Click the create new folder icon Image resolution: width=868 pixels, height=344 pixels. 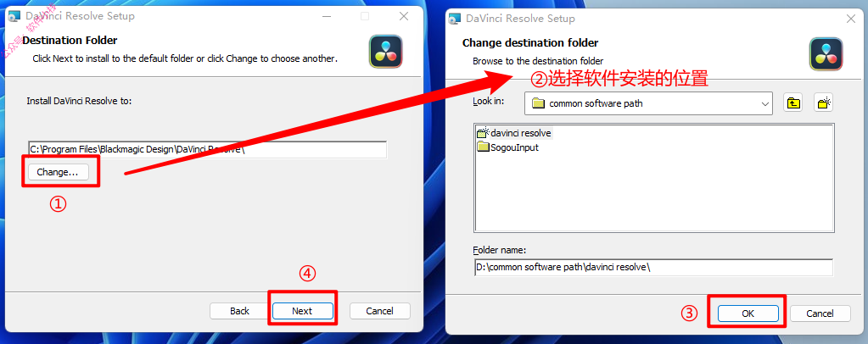point(824,103)
